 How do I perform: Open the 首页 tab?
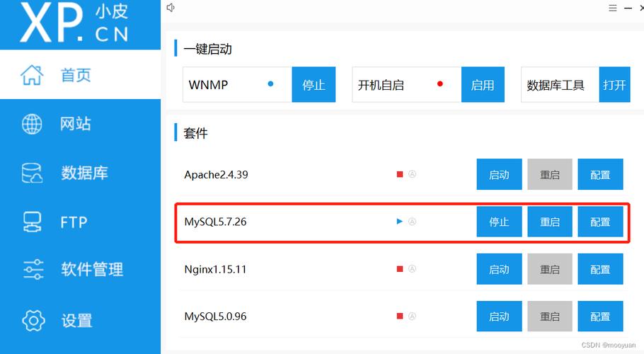pos(81,74)
